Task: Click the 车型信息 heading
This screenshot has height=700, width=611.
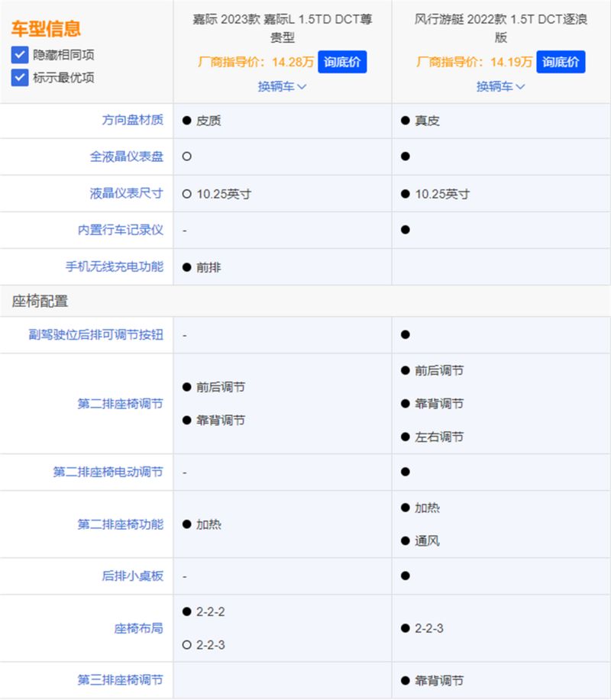Action: pyautogui.click(x=46, y=29)
